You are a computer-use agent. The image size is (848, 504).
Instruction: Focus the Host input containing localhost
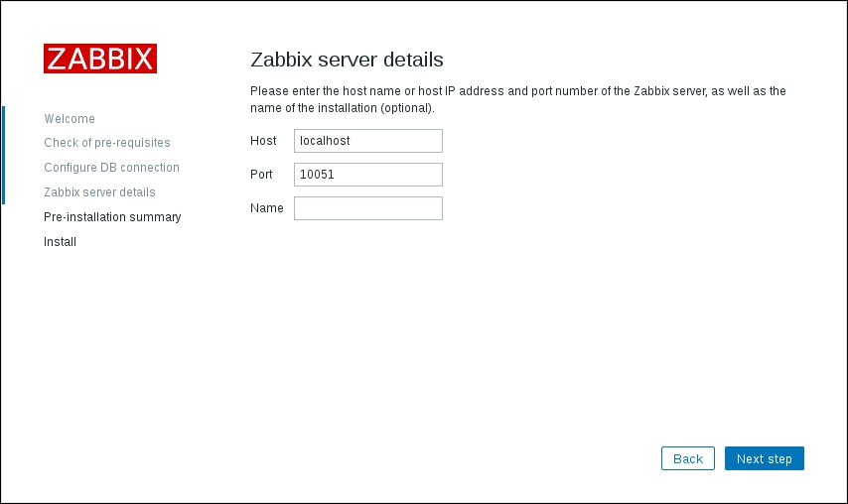pyautogui.click(x=368, y=141)
